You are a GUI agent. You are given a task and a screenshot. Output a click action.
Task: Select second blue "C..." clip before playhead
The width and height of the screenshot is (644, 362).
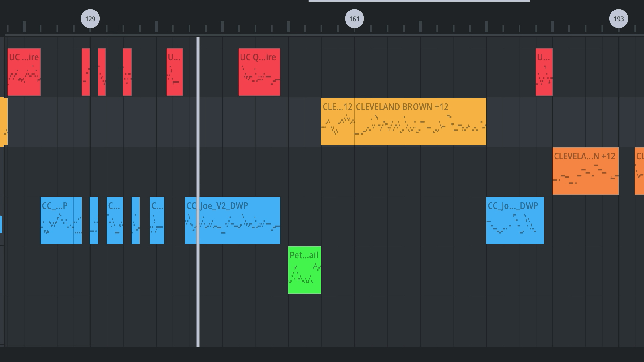tap(157, 220)
